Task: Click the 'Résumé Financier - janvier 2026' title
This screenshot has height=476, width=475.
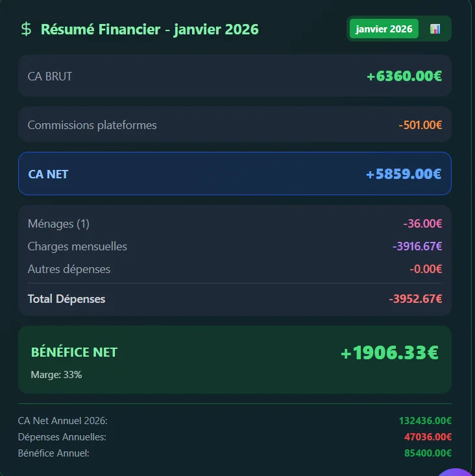Action: coord(149,29)
